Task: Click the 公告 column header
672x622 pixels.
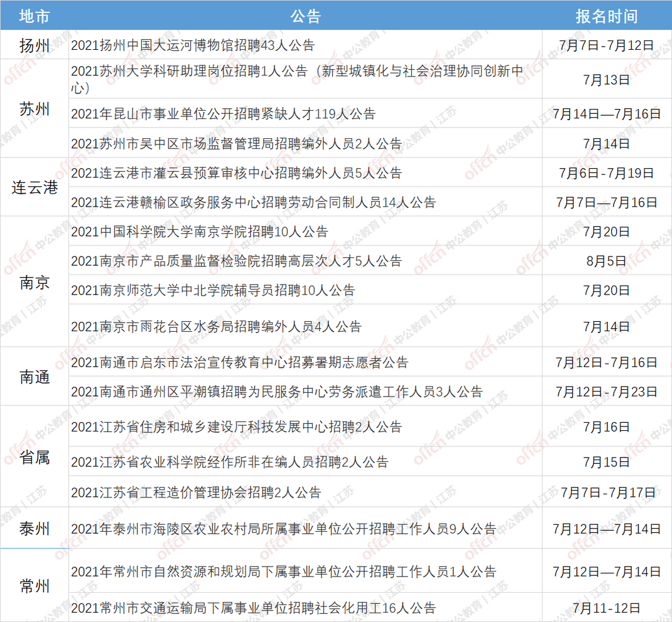Action: pyautogui.click(x=306, y=16)
